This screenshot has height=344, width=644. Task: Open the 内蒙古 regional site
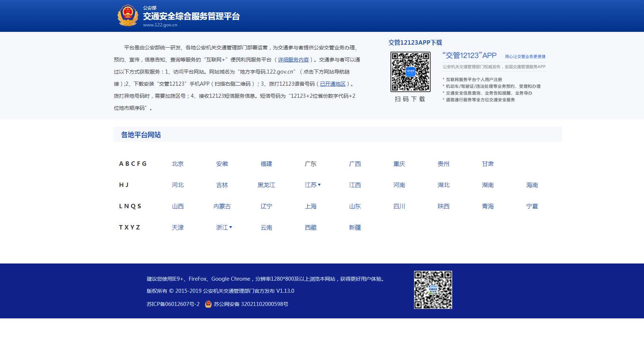(222, 206)
